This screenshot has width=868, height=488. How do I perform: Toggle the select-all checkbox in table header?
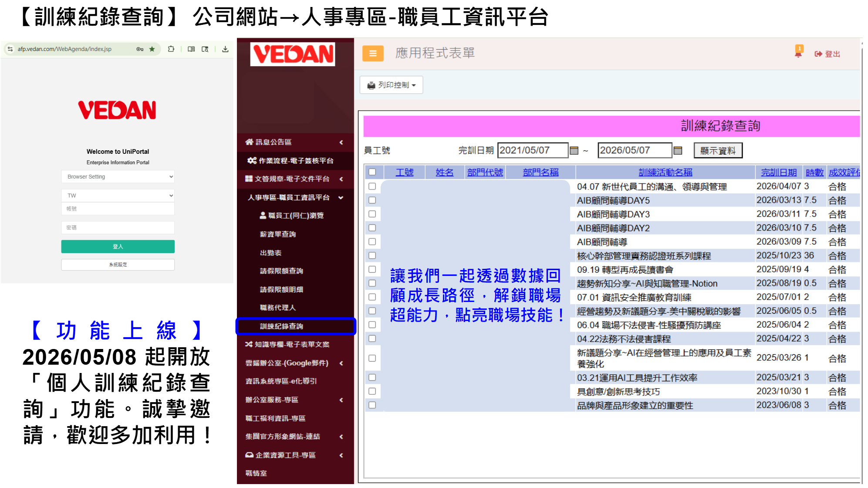click(372, 172)
